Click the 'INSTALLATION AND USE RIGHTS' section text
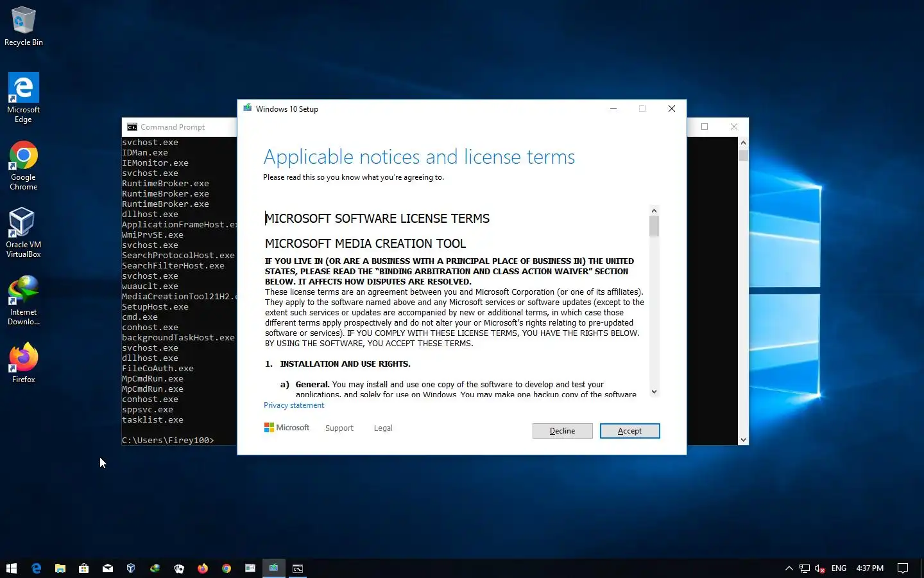The width and height of the screenshot is (924, 578). [x=345, y=363]
